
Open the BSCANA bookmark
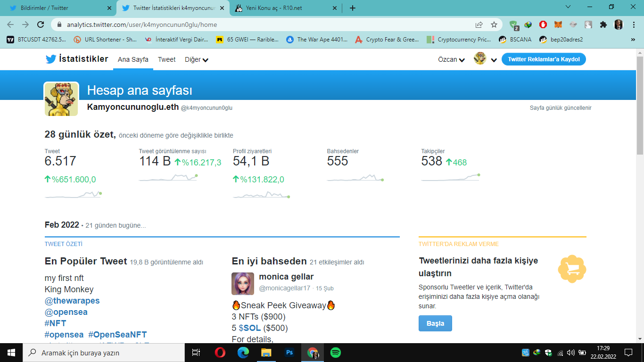click(x=515, y=40)
